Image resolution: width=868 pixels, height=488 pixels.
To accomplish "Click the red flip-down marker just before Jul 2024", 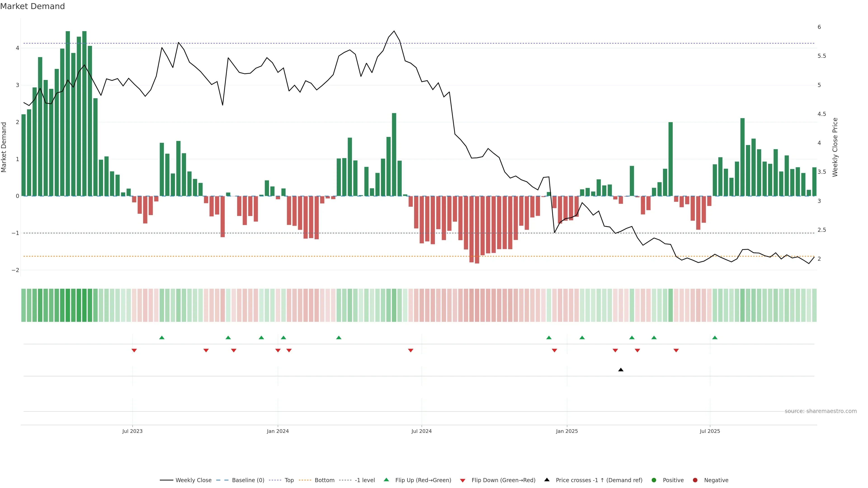I will point(410,351).
